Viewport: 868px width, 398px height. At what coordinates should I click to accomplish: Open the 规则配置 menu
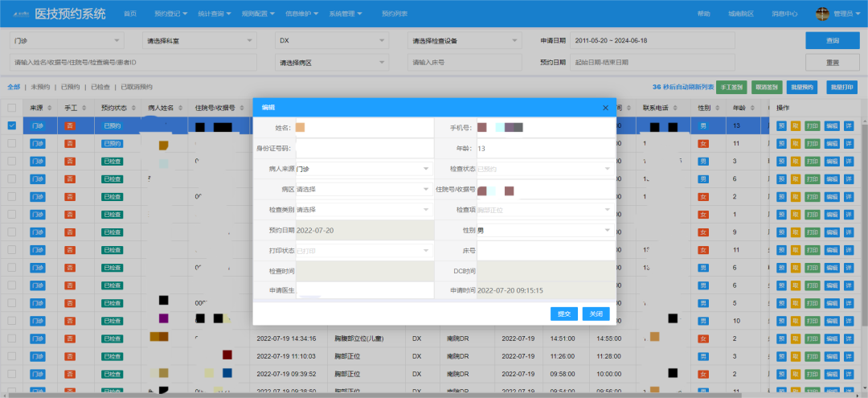pos(258,14)
